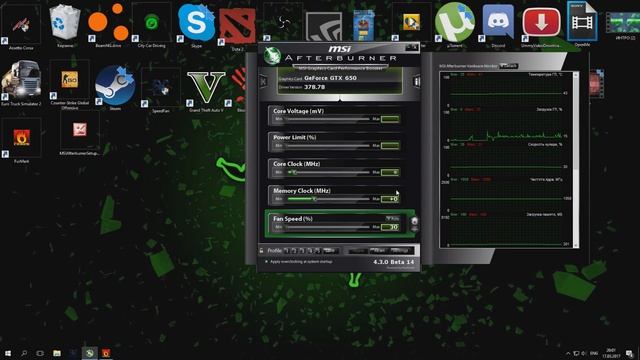Click the Fan Speed slider track
Image resolution: width=640 pixels, height=360 pixels.
tap(329, 227)
